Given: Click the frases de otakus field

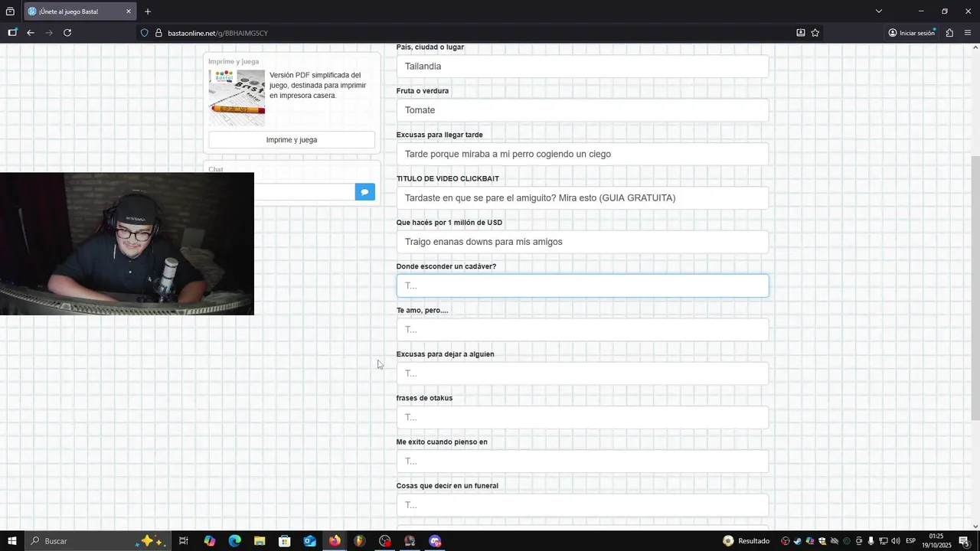Looking at the screenshot, I should (583, 417).
